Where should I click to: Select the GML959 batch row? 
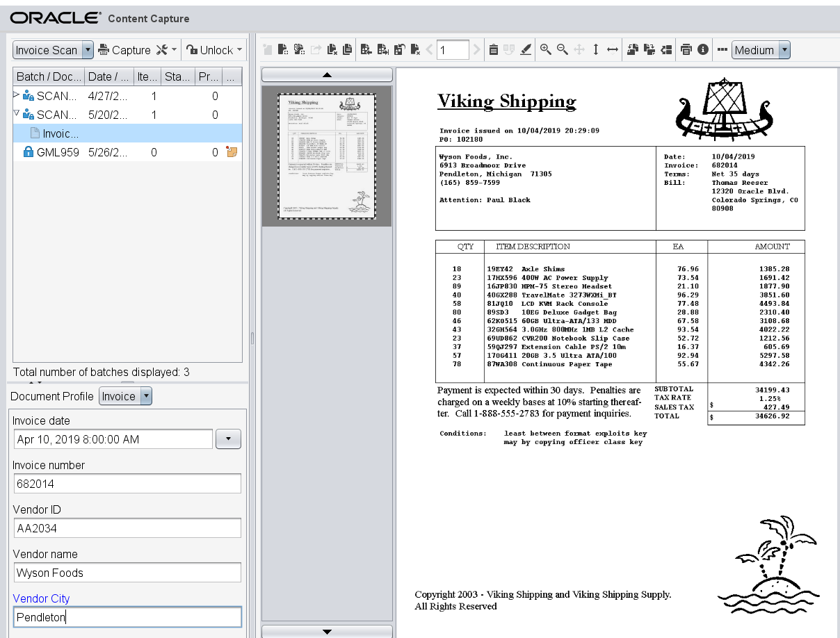tap(127, 152)
